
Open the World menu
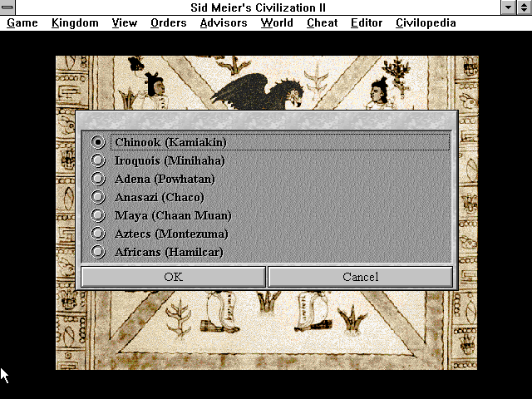click(277, 23)
